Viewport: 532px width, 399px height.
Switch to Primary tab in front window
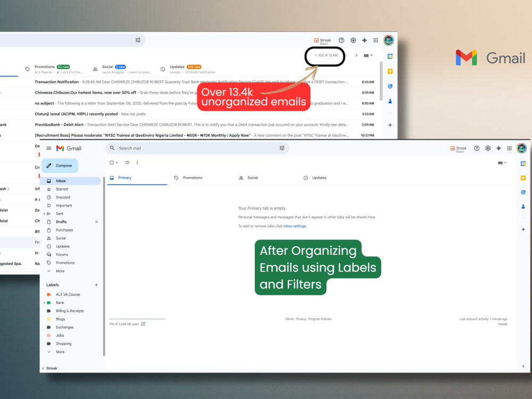coord(137,178)
